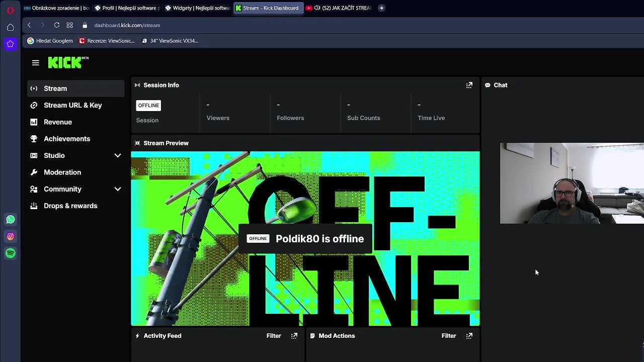
Task: Click the Stream broadcast icon in sidebar
Action: (x=34, y=88)
